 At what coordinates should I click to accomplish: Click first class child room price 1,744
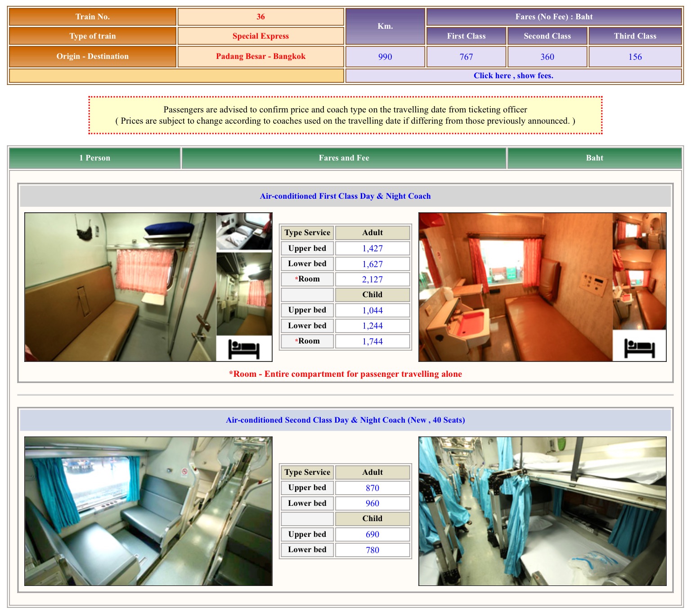tap(372, 341)
